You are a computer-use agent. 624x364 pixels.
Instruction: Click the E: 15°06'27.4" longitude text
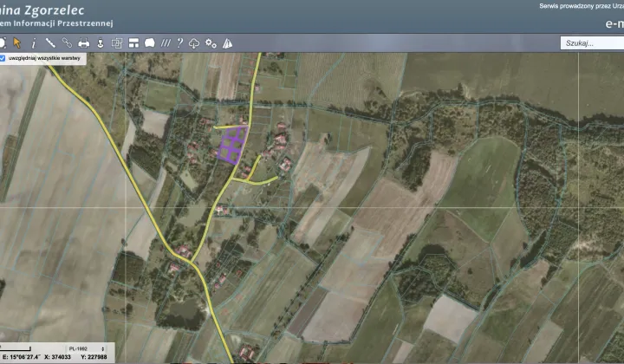[x=21, y=357]
